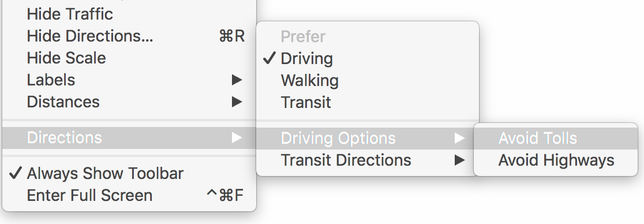Image resolution: width=644 pixels, height=224 pixels.
Task: Toggle the Always Show Toolbar checkmark
Action: [x=15, y=173]
